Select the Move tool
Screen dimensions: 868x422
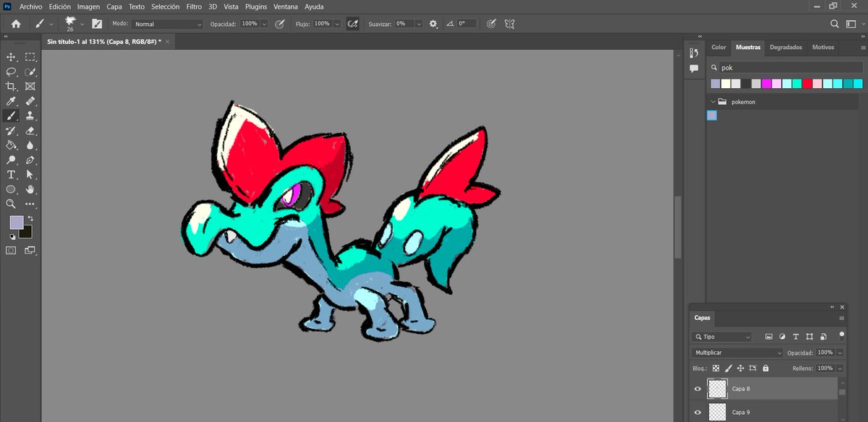tap(12, 57)
